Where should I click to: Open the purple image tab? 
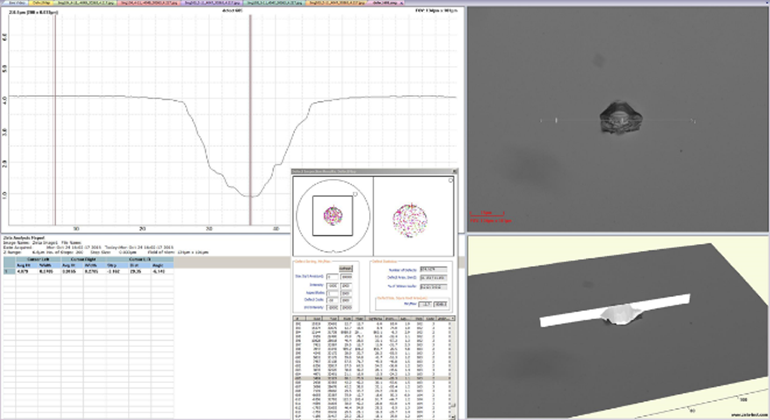click(212, 2)
